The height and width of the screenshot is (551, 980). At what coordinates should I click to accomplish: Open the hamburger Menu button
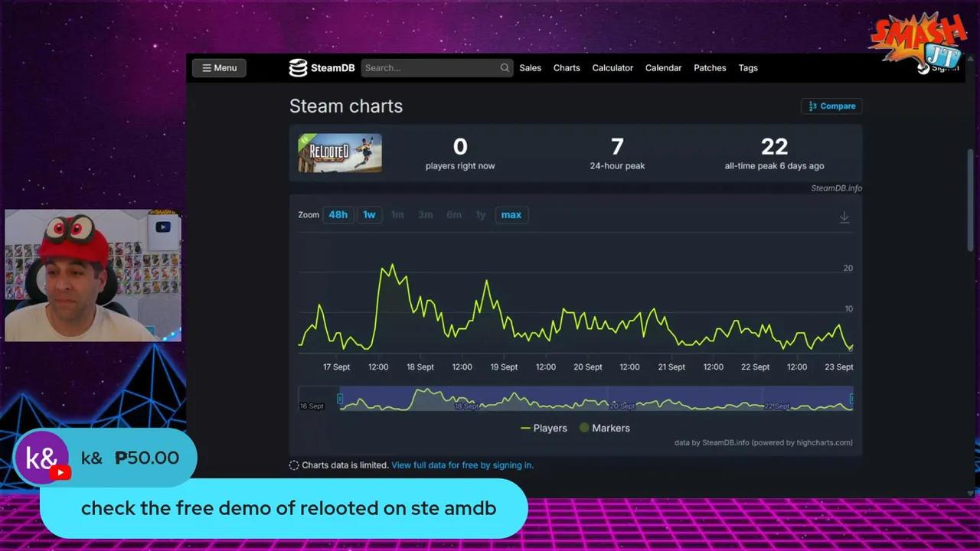click(x=219, y=68)
